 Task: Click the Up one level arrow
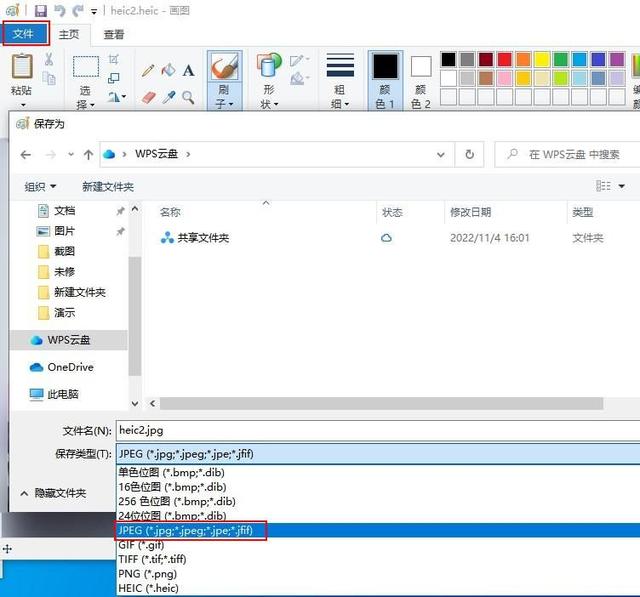click(88, 155)
